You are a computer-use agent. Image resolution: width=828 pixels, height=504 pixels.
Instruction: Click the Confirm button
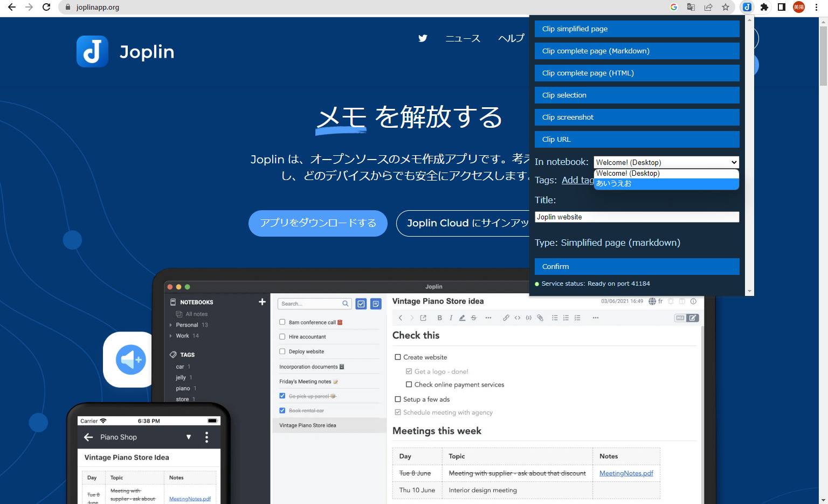point(637,266)
